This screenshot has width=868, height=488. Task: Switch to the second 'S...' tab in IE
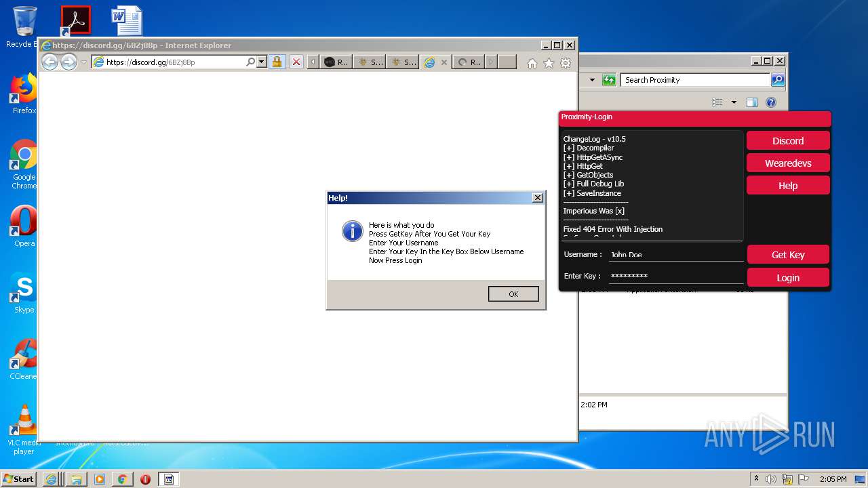click(x=403, y=62)
